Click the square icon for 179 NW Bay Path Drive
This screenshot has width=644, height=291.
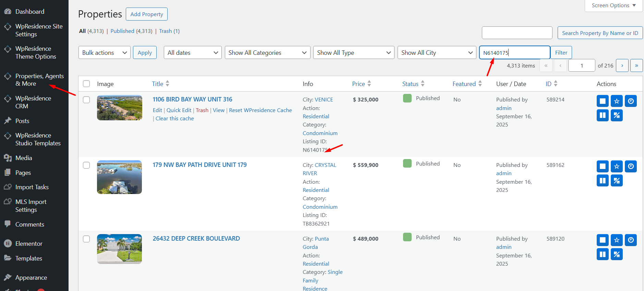pos(603,167)
